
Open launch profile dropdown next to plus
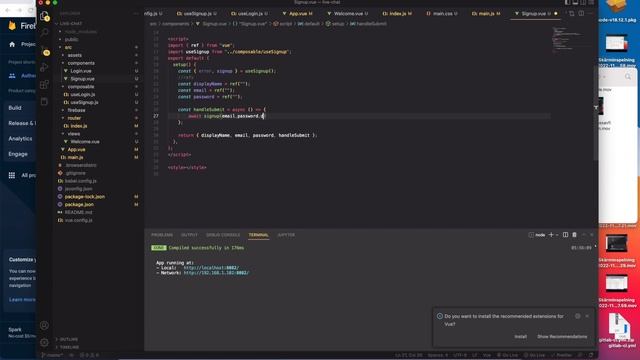(557, 235)
